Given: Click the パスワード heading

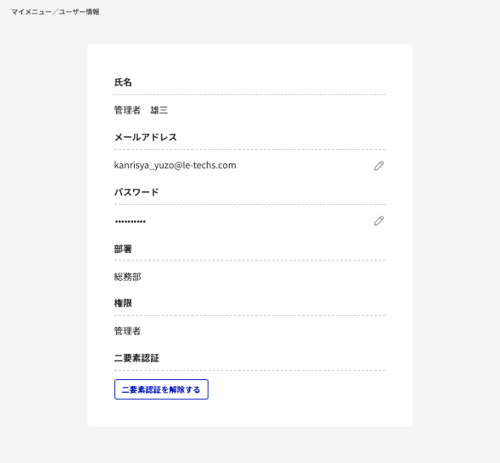Looking at the screenshot, I should click(136, 192).
